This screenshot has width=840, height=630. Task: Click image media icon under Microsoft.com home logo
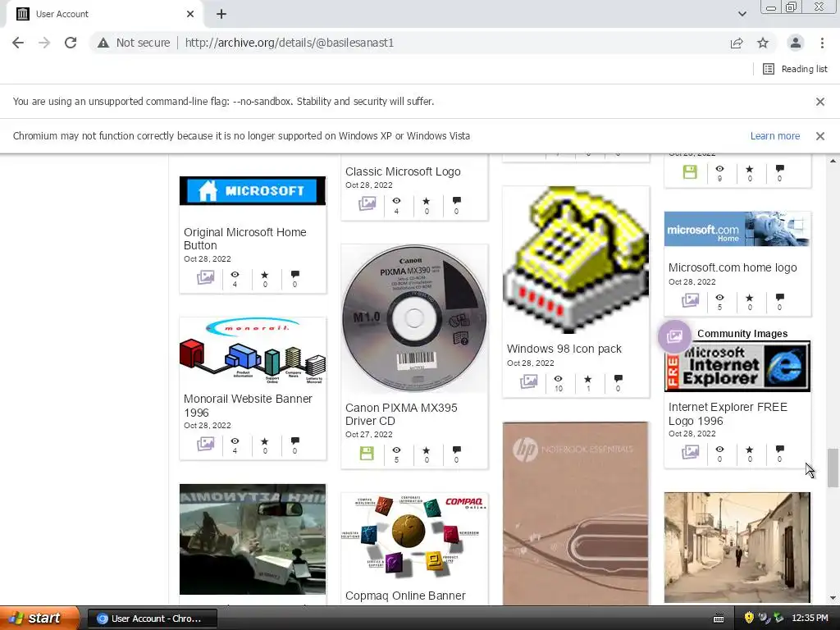pos(690,300)
